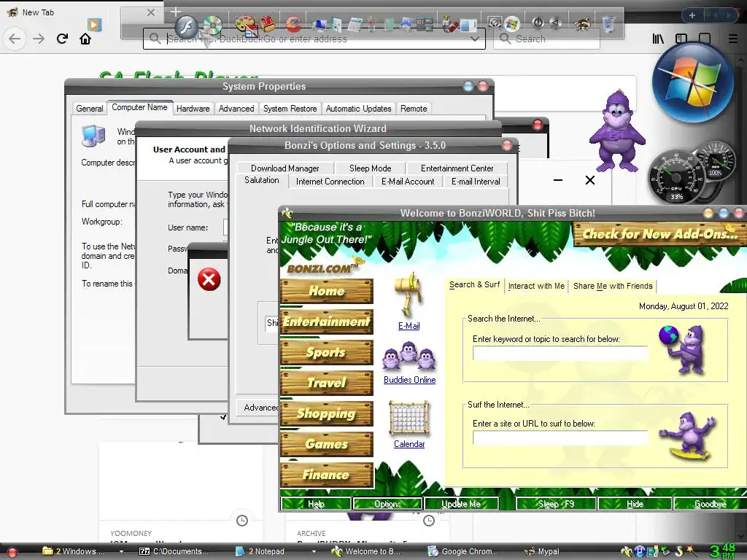Screen dimensions: 747x560
Task: Open the Sports wooden sign
Action: pyautogui.click(x=327, y=352)
